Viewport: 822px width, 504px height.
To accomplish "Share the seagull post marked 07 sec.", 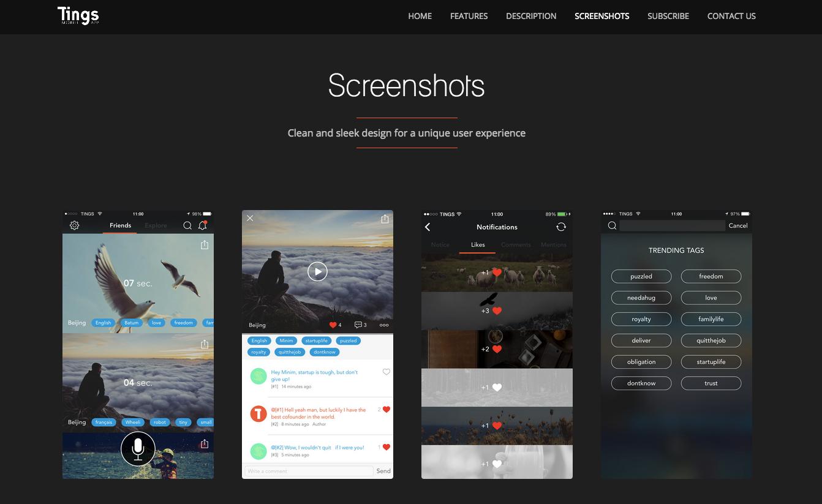I will (x=205, y=244).
